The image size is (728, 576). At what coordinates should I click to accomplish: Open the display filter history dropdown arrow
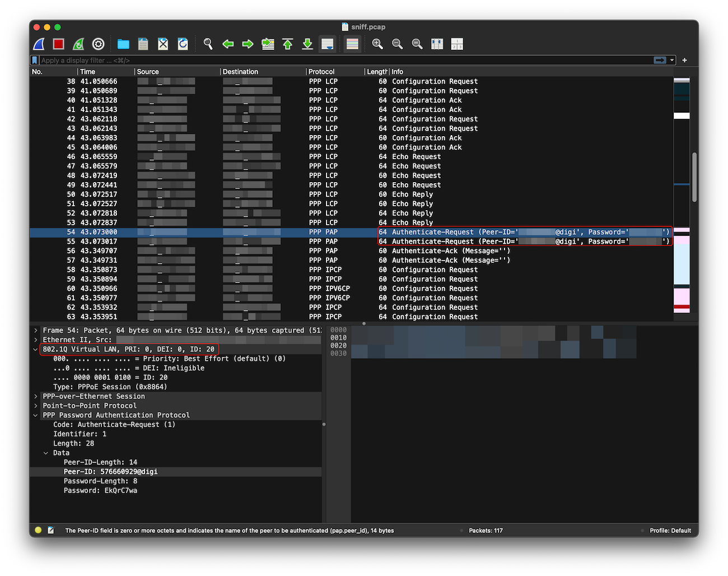(x=672, y=61)
